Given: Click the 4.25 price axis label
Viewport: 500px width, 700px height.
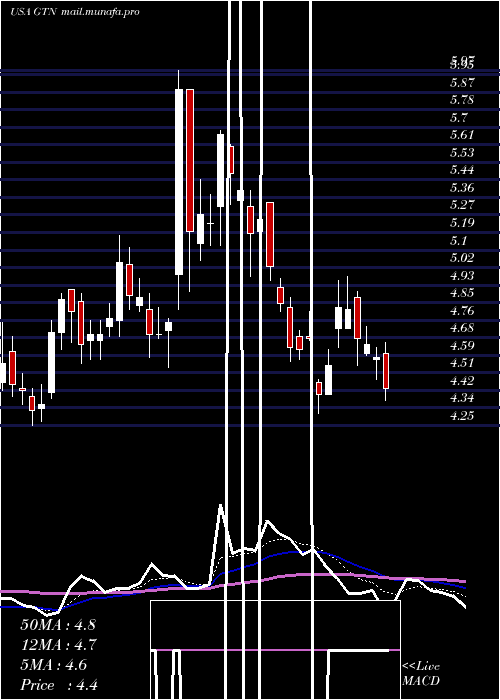Looking at the screenshot, I should [462, 416].
